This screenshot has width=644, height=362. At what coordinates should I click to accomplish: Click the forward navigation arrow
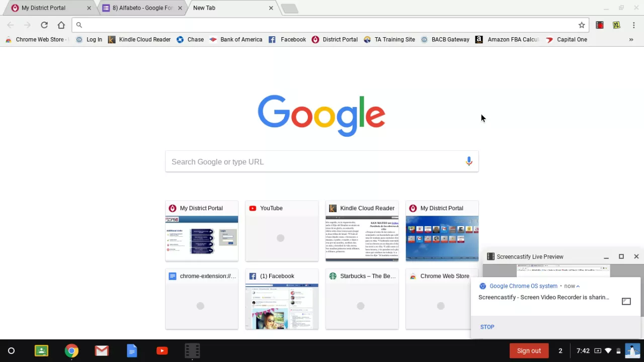pyautogui.click(x=27, y=25)
